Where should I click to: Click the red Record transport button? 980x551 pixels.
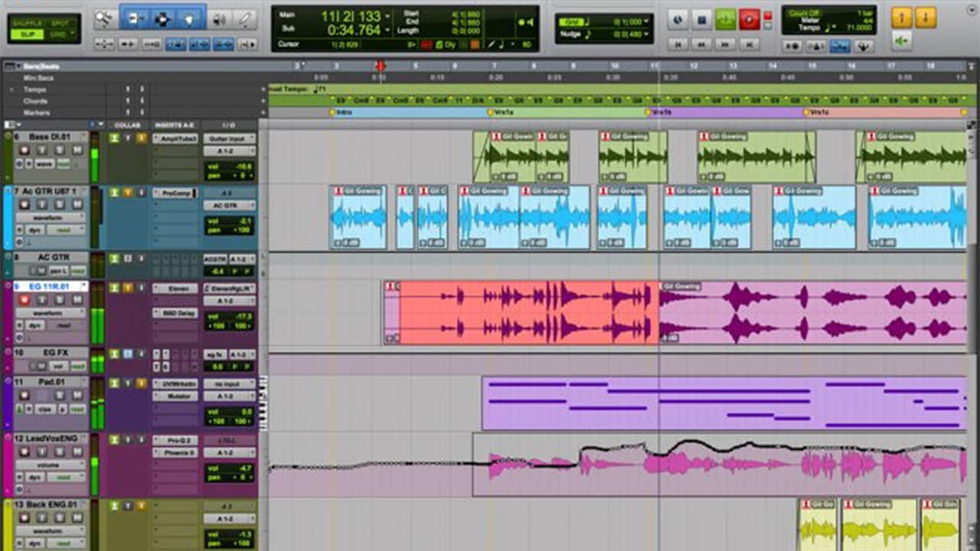(749, 19)
